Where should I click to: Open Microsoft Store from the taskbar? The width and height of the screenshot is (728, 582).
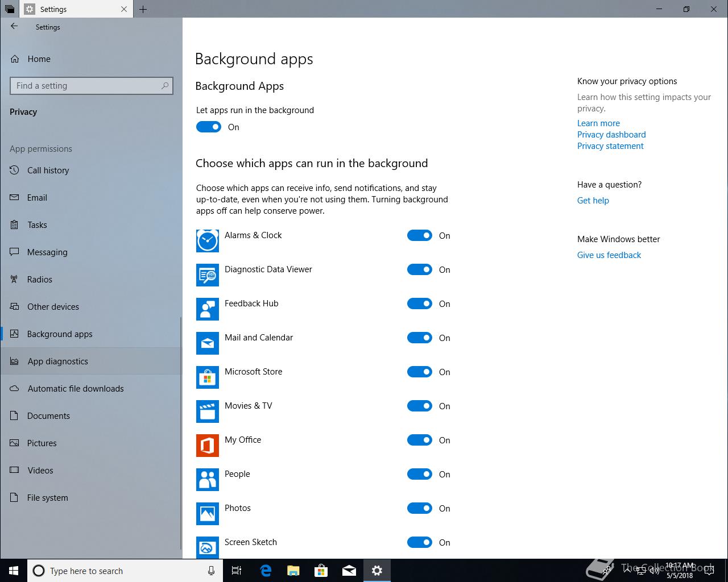(321, 571)
